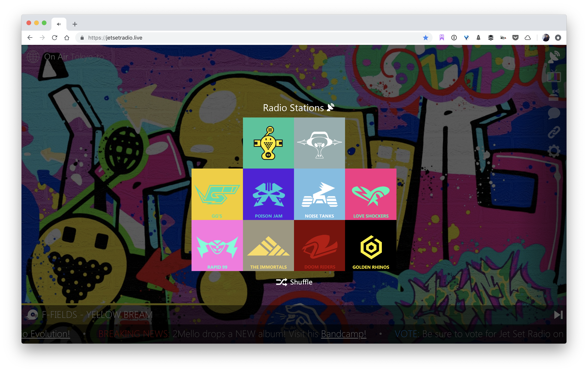Select the Golden Rhinos station
The height and width of the screenshot is (372, 588).
coord(371,246)
